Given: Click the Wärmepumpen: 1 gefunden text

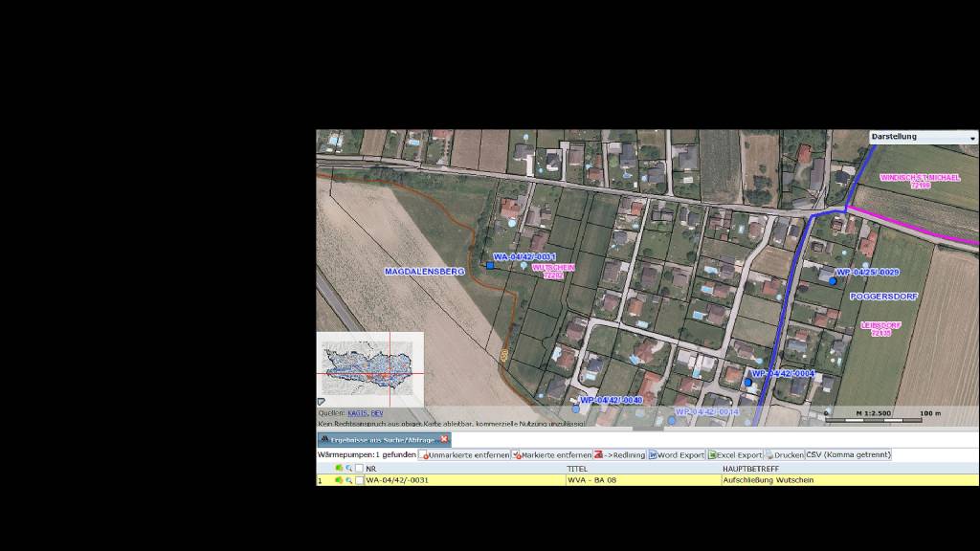Looking at the screenshot, I should [367, 454].
